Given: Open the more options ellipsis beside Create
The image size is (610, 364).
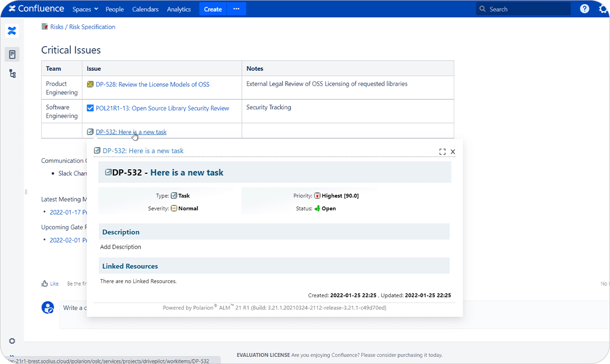Looking at the screenshot, I should tap(236, 9).
